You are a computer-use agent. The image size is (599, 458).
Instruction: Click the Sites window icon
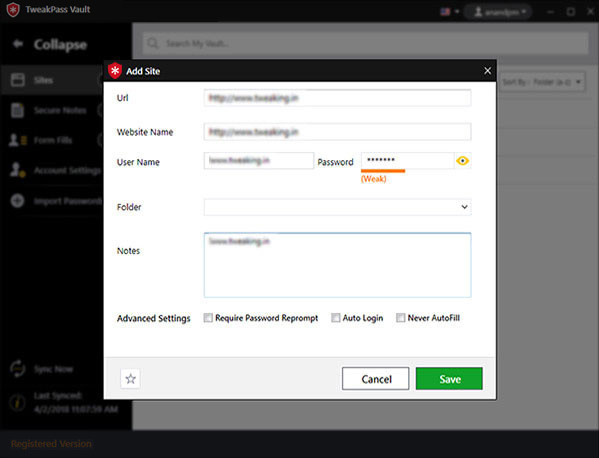pyautogui.click(x=18, y=80)
